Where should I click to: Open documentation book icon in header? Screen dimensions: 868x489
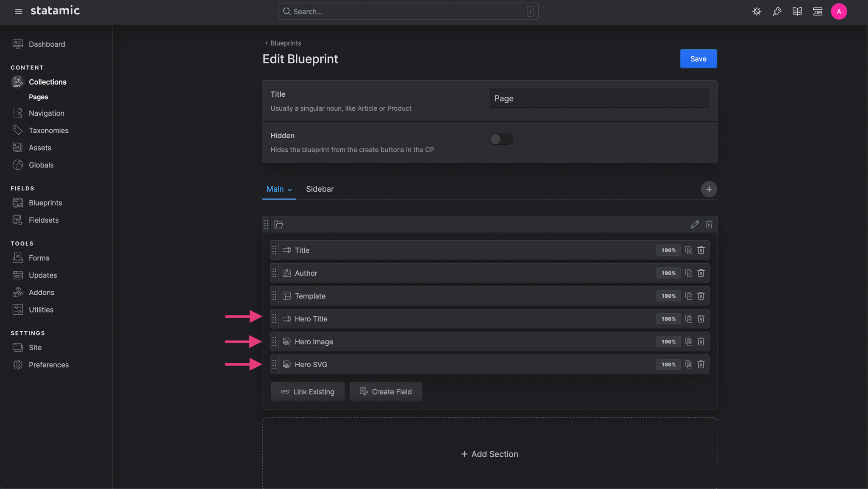797,11
